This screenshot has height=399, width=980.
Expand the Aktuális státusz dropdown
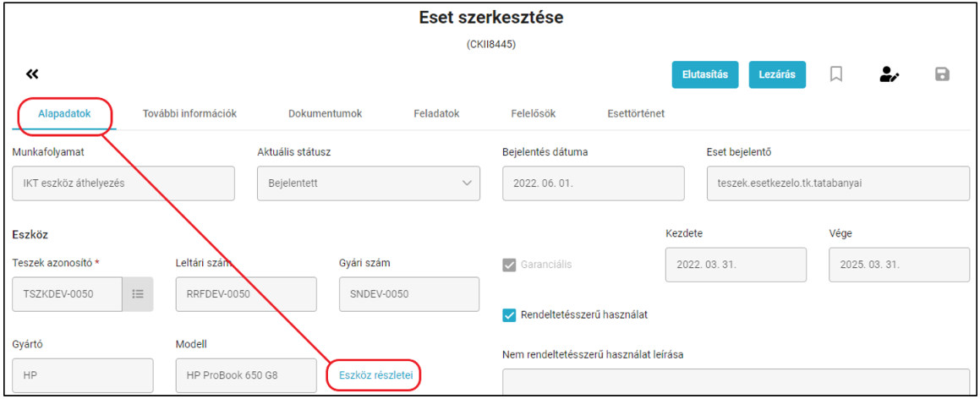(369, 183)
